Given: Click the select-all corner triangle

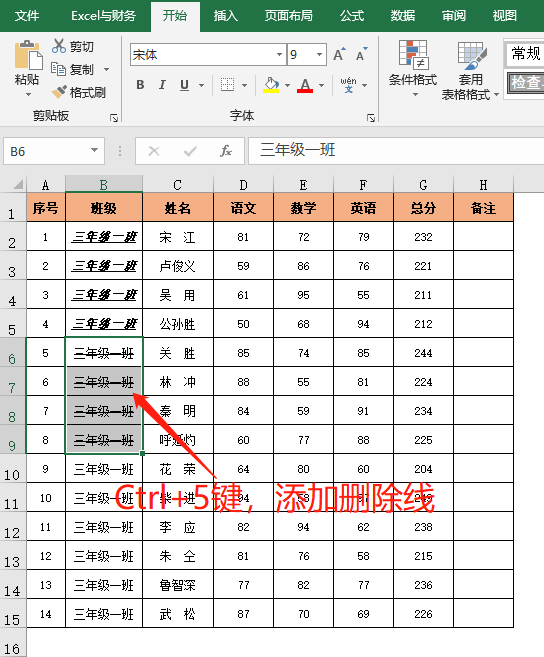Looking at the screenshot, I should pos(18,184).
